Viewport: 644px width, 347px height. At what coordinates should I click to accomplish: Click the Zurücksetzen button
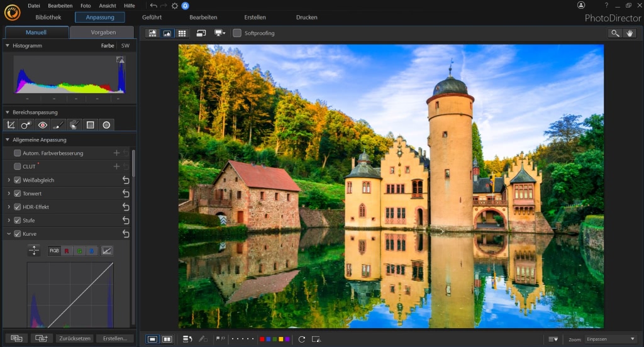pyautogui.click(x=74, y=338)
